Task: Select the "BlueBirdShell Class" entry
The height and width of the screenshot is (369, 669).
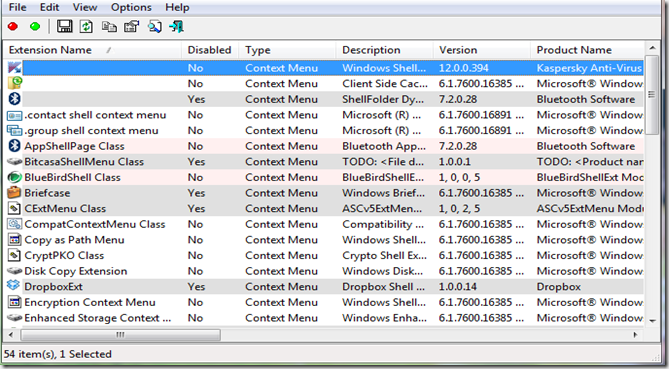Action: tap(73, 177)
